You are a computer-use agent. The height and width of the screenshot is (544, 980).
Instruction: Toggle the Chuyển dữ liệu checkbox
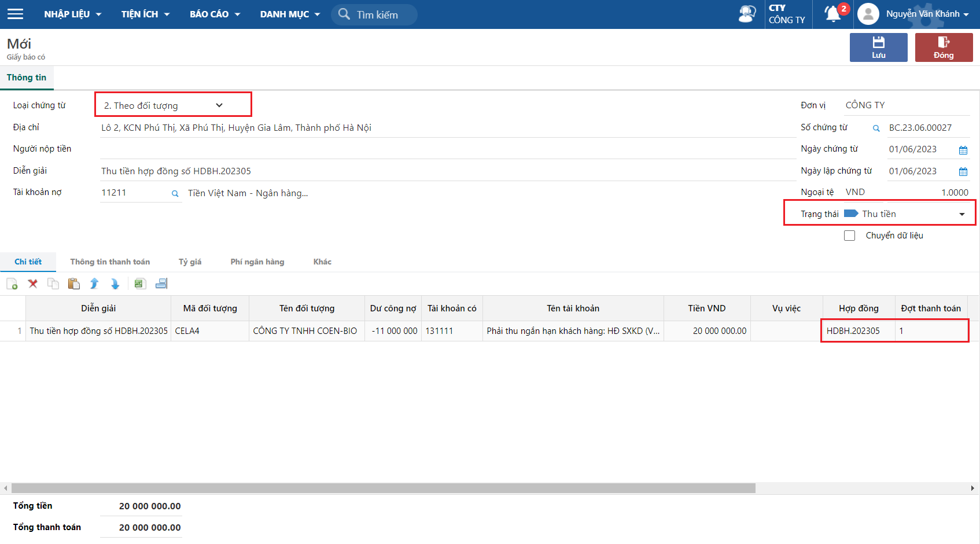point(849,236)
